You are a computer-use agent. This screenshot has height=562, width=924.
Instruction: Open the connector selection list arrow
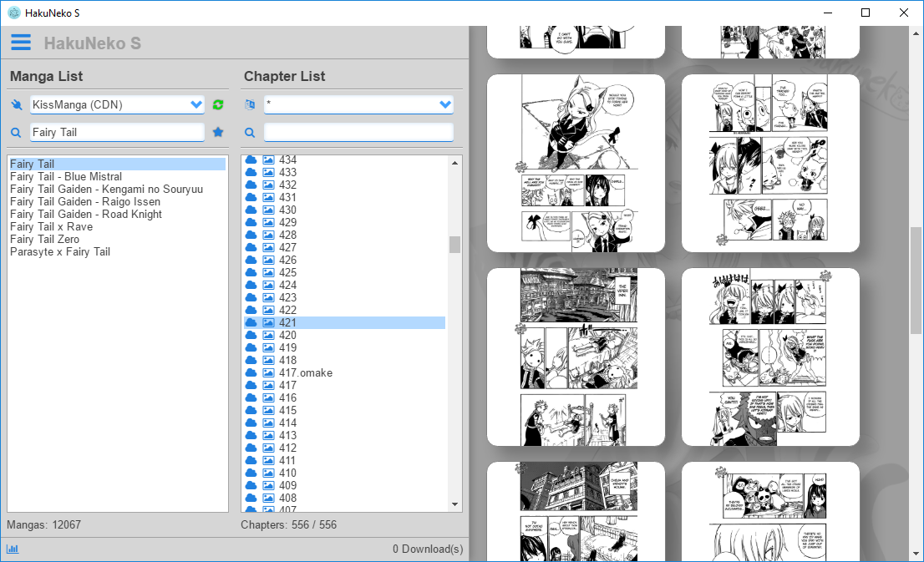coord(195,104)
